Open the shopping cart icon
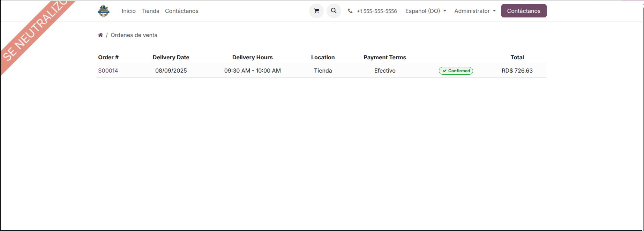 coord(316,11)
